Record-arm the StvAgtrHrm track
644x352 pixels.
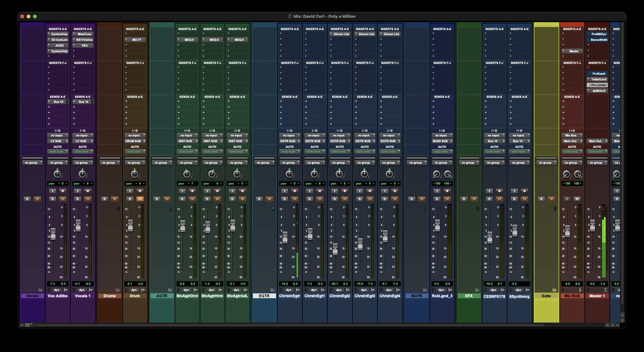pos(217,191)
